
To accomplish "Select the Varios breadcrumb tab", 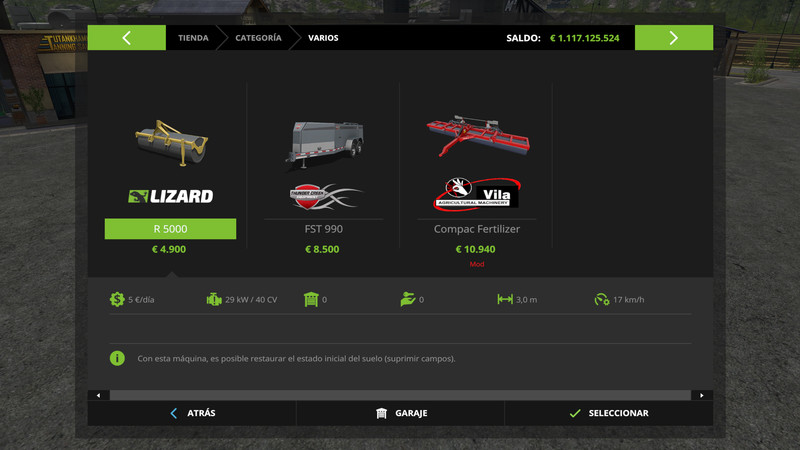I will tap(323, 38).
